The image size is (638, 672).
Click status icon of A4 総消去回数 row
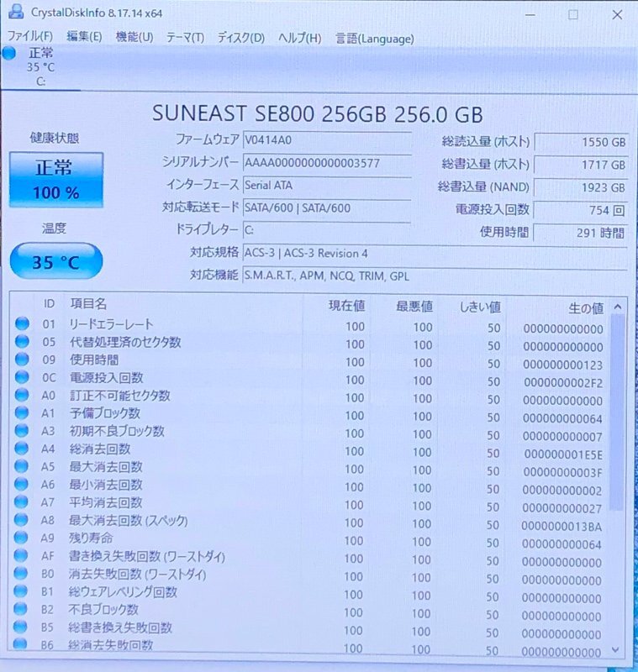(22, 449)
